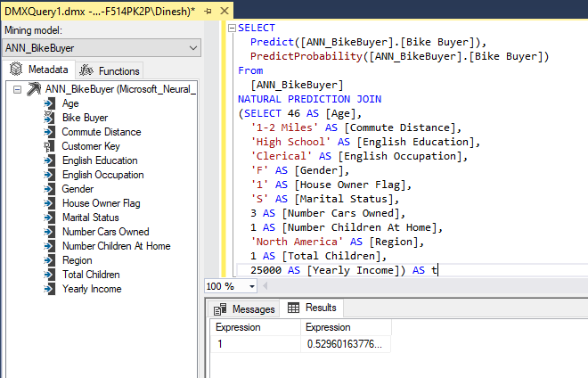Click the 'High School' string in the query

(x=290, y=142)
